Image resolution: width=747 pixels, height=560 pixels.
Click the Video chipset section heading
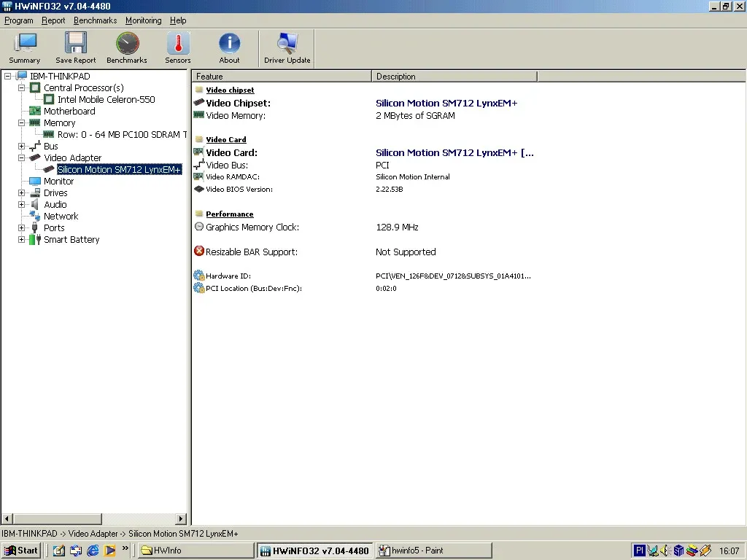230,90
